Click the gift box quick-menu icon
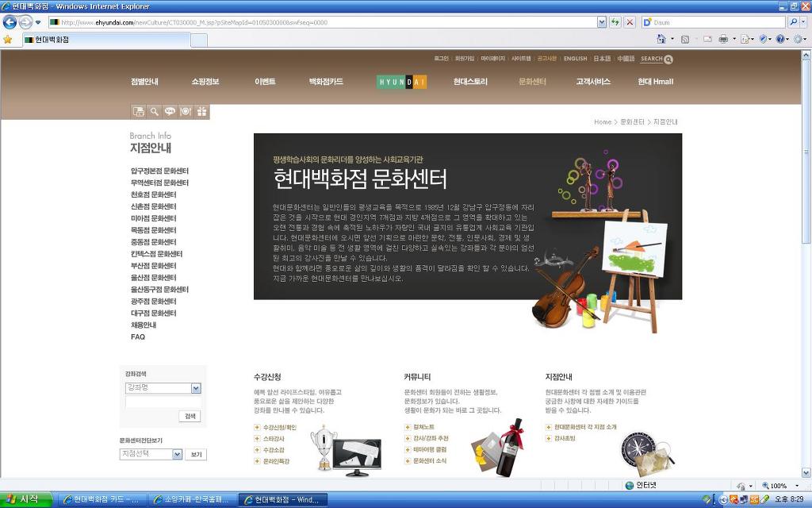Viewport: 812px width, 508px height. click(x=201, y=111)
